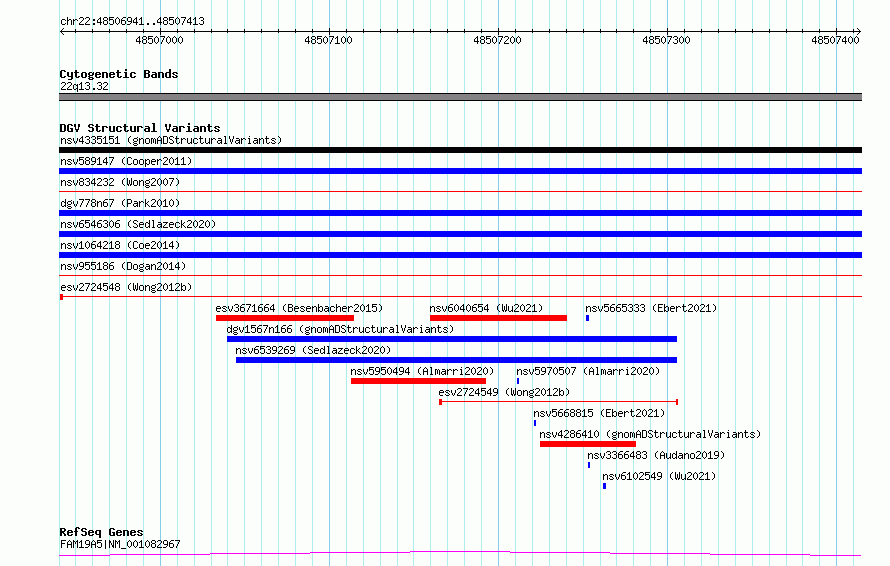The height and width of the screenshot is (566, 890).
Task: Open nsv5970507 (Almarri2020) label
Action: [588, 371]
